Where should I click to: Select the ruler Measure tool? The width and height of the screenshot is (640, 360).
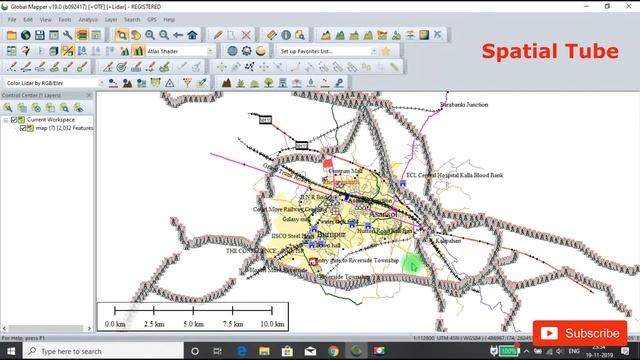coord(271,35)
